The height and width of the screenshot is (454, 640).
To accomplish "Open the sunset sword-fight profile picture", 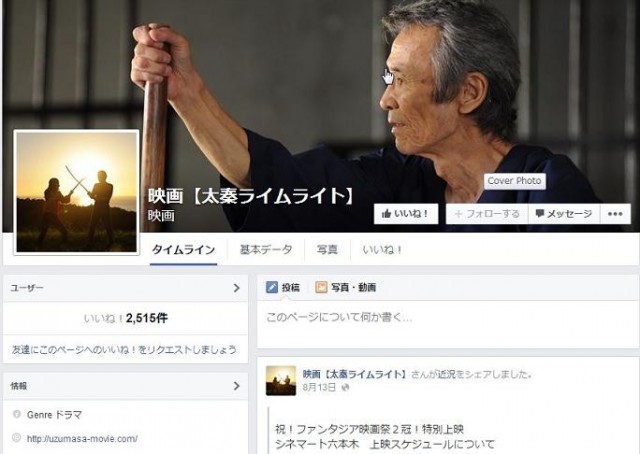I will tap(76, 192).
